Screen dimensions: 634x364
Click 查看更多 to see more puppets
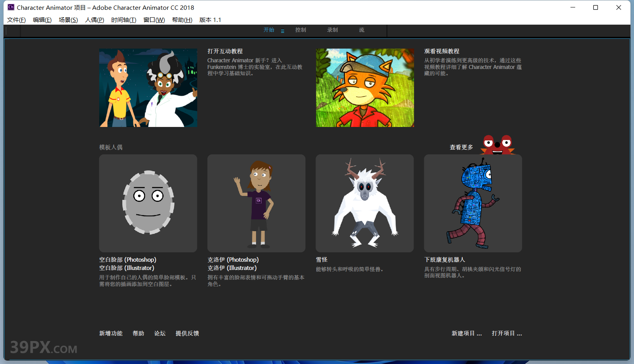461,147
